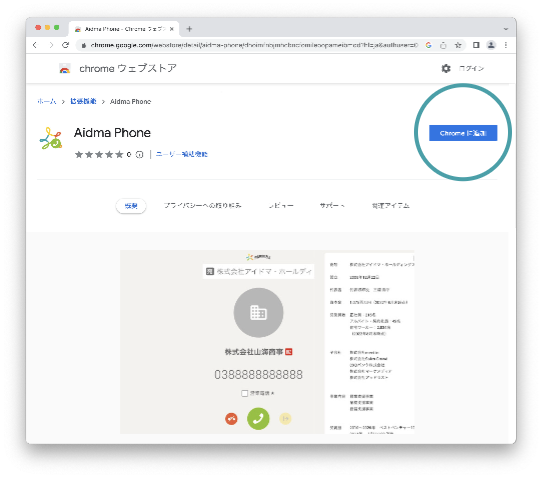542x478 pixels.
Task: Click the Google icon in address bar
Action: click(x=429, y=45)
